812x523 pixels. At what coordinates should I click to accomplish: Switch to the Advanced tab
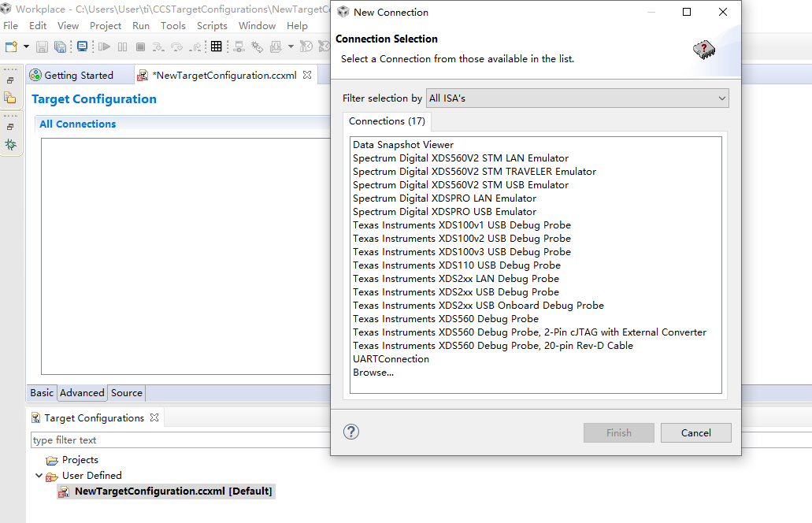click(82, 392)
